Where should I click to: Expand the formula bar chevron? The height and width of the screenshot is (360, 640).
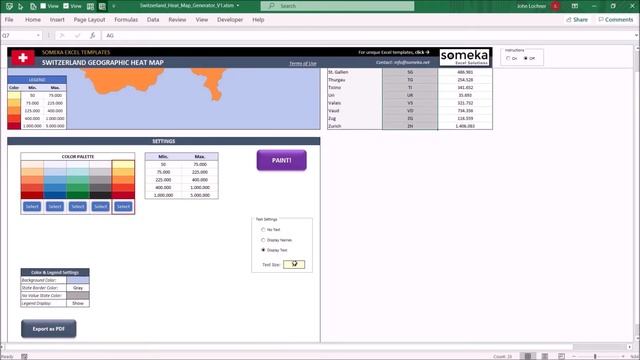click(x=636, y=36)
